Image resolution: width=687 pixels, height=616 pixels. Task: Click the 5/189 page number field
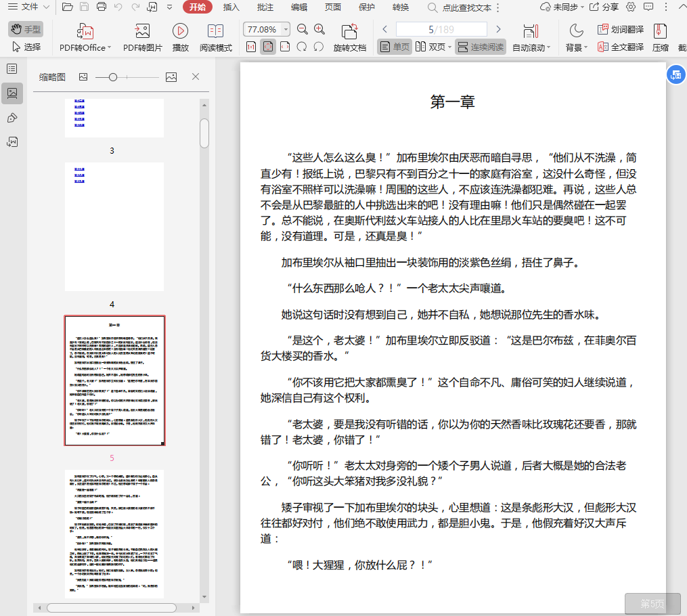point(441,29)
